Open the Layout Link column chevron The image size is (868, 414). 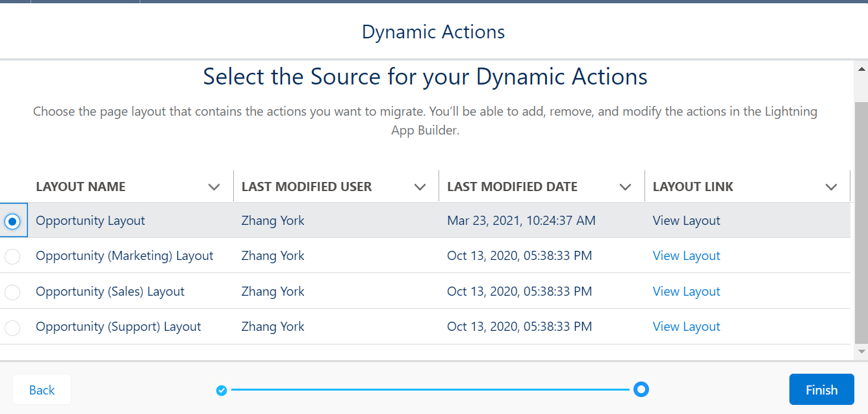[831, 187]
